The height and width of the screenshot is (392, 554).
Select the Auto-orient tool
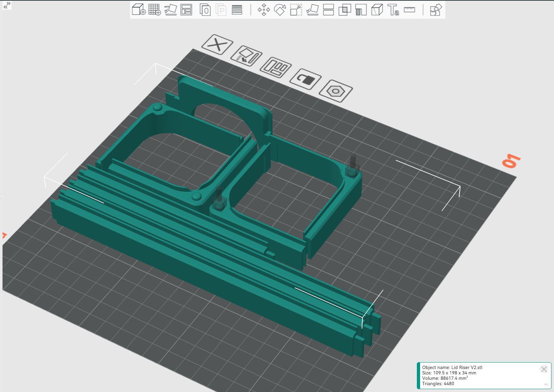click(171, 10)
